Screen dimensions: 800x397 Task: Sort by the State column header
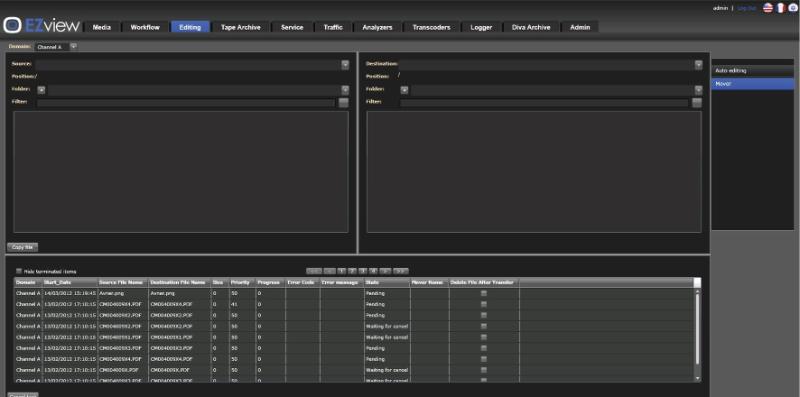click(x=387, y=282)
